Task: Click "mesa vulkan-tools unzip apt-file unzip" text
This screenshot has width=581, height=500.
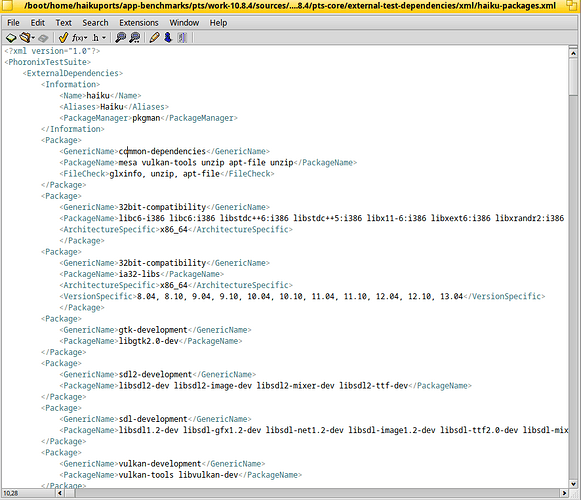Action: pos(206,162)
